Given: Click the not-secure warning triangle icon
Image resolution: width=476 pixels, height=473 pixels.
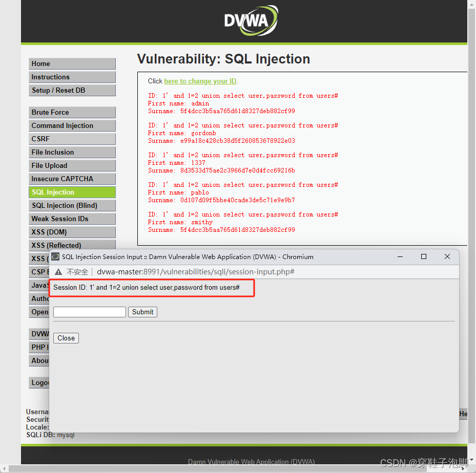Looking at the screenshot, I should tap(58, 272).
